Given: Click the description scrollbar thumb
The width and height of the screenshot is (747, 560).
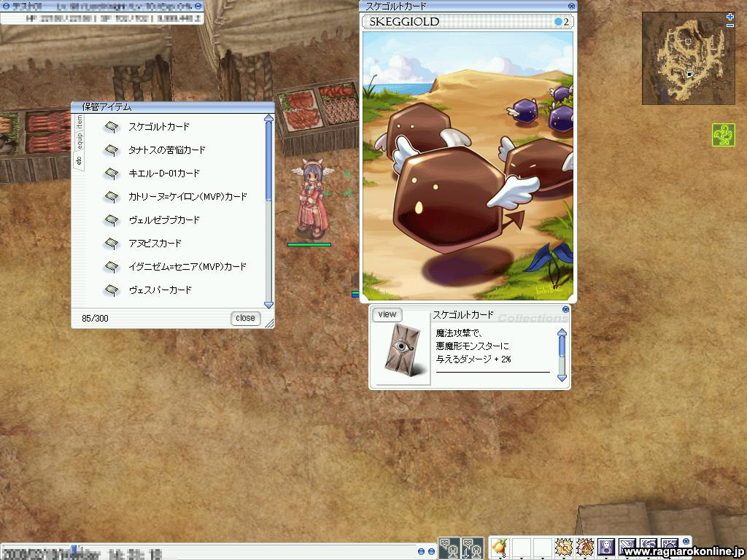Looking at the screenshot, I should click(562, 346).
